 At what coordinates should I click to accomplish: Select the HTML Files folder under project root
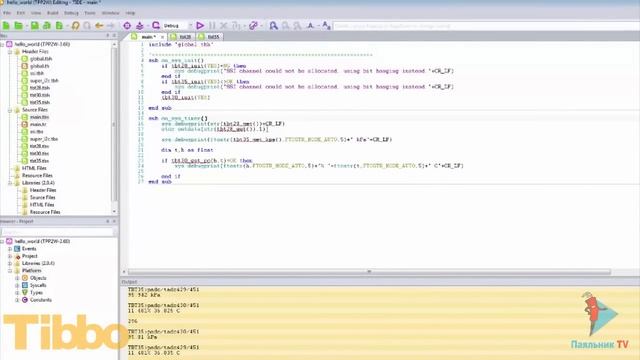pyautogui.click(x=34, y=168)
